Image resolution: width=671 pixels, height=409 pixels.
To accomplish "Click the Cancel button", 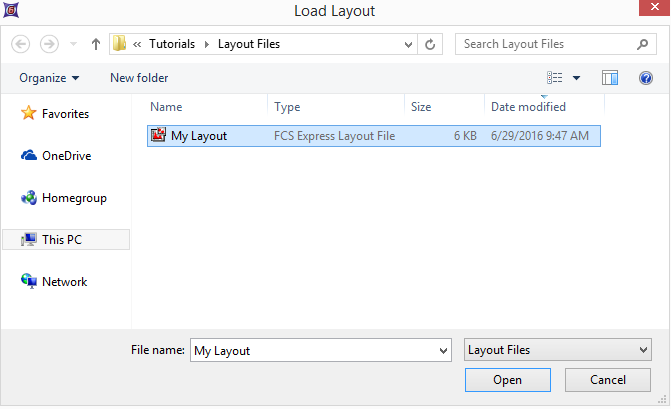I will point(608,380).
